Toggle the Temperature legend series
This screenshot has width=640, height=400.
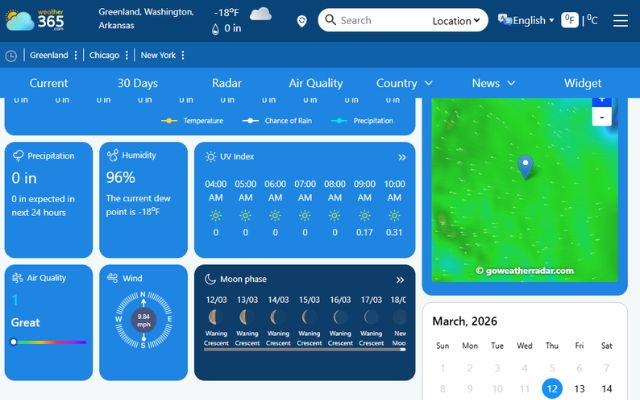192,121
